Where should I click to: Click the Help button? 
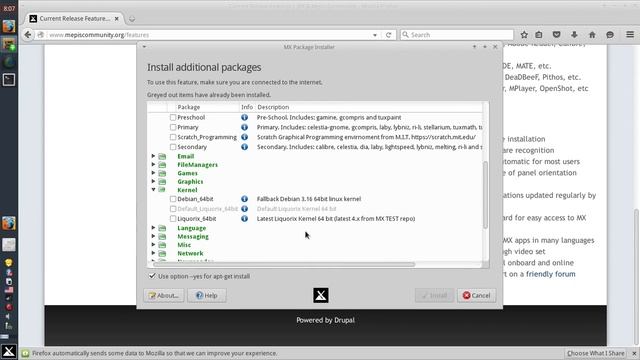point(207,295)
